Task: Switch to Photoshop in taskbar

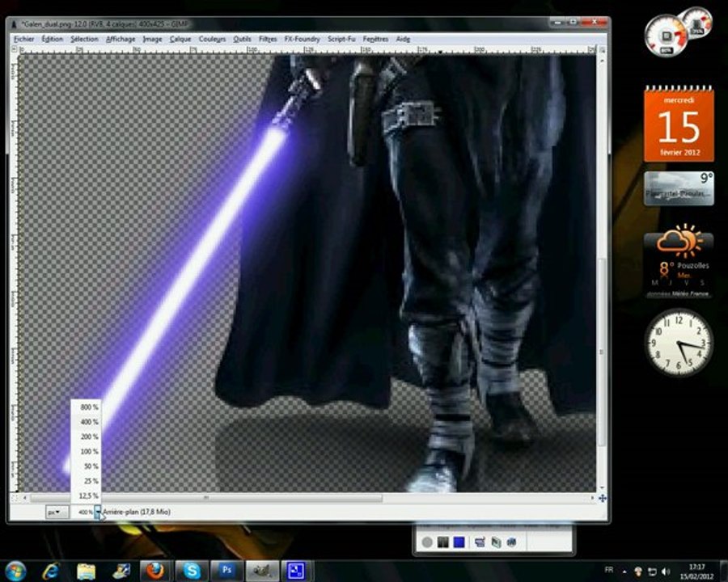Action: click(226, 571)
